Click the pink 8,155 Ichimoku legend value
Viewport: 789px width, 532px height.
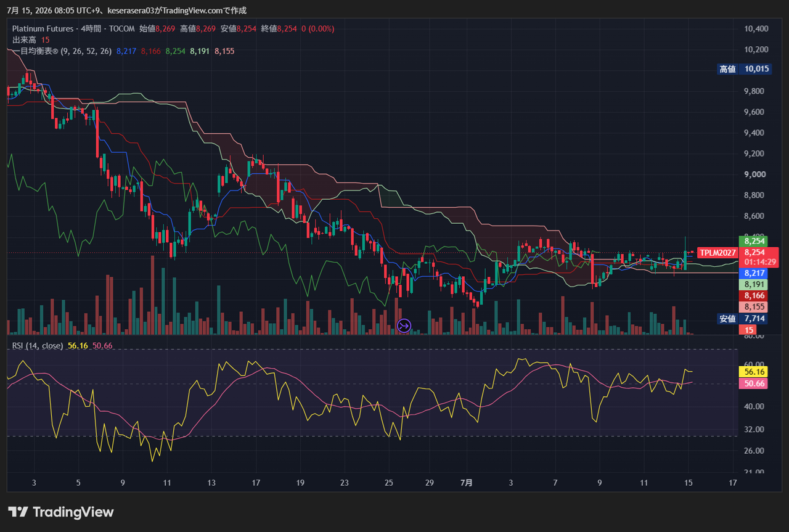pos(224,51)
